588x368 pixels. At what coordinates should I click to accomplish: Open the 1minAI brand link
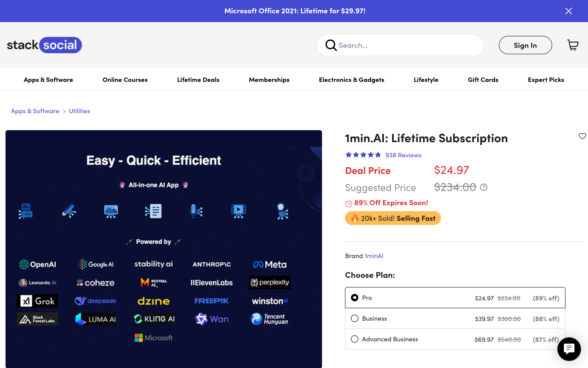pos(374,256)
